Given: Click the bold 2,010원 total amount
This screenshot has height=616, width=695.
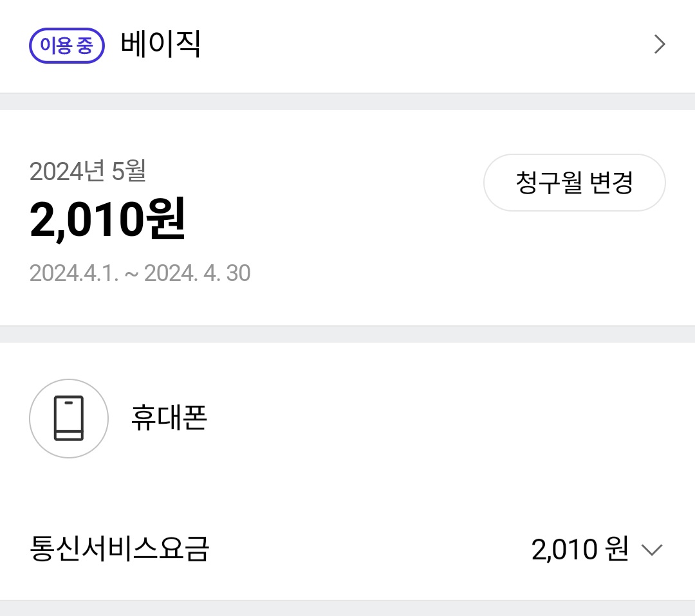Looking at the screenshot, I should pyautogui.click(x=107, y=219).
